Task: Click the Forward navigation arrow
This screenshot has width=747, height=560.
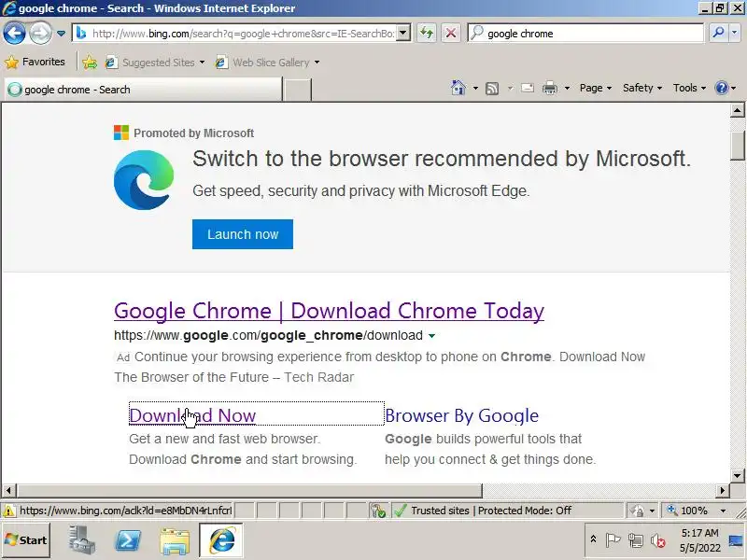Action: tap(41, 34)
